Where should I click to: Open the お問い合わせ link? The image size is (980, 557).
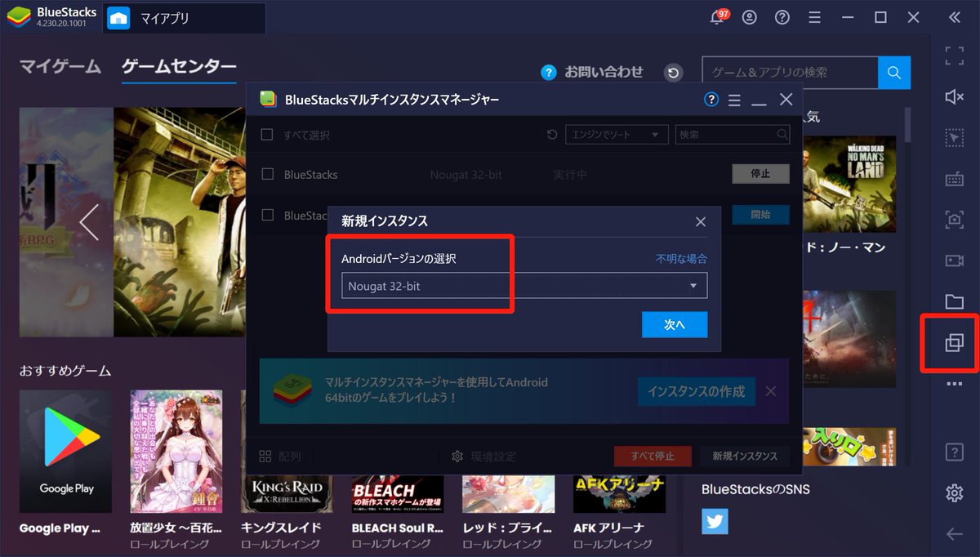coord(604,72)
